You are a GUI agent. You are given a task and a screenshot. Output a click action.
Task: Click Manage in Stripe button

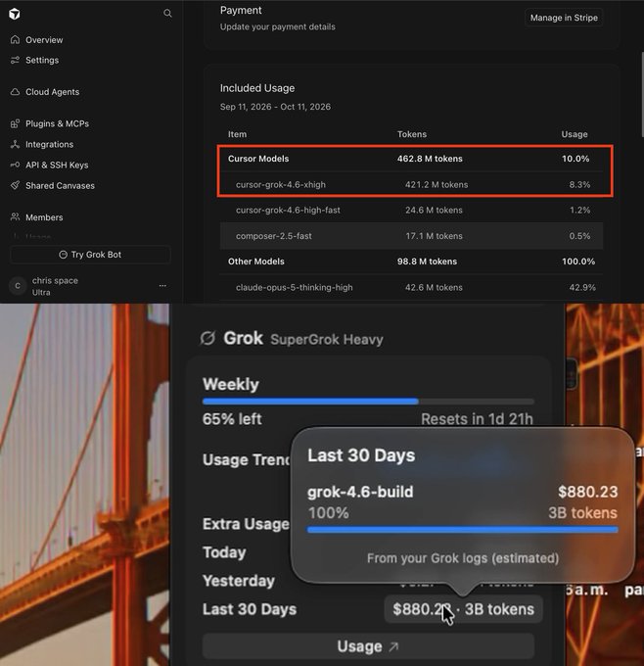(x=564, y=18)
